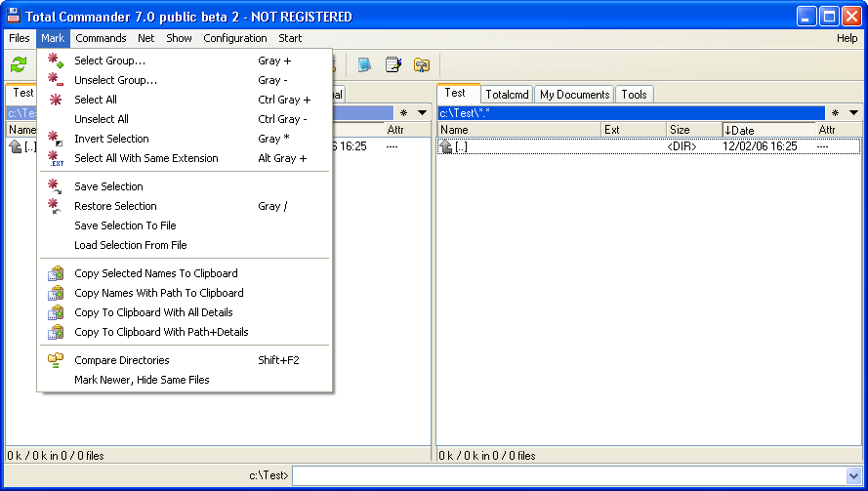The height and width of the screenshot is (491, 868).
Task: Choose Invert Selection menu entry
Action: coord(185,139)
